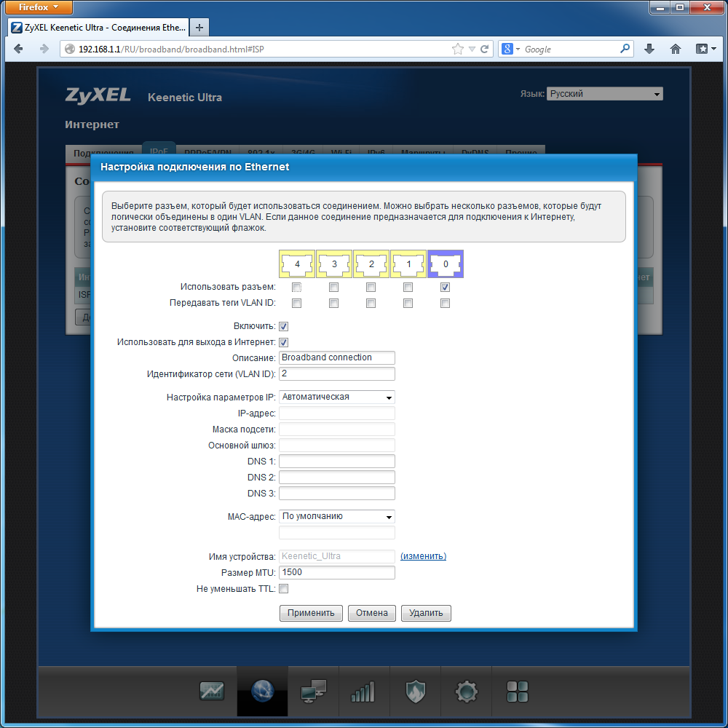The image size is (728, 728).
Task: Open the security shield firewall icon
Action: 415,691
